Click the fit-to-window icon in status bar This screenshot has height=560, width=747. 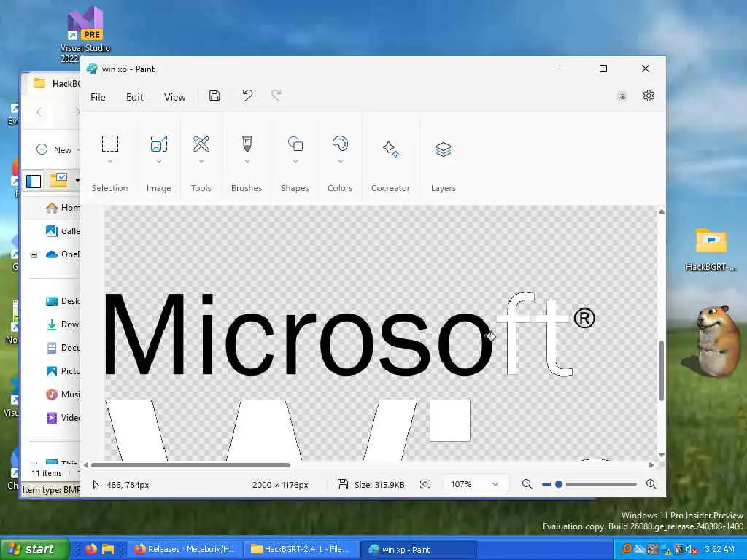point(425,484)
